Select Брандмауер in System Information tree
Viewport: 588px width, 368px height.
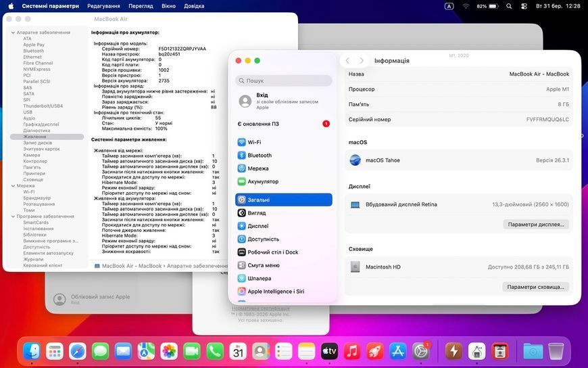point(36,198)
